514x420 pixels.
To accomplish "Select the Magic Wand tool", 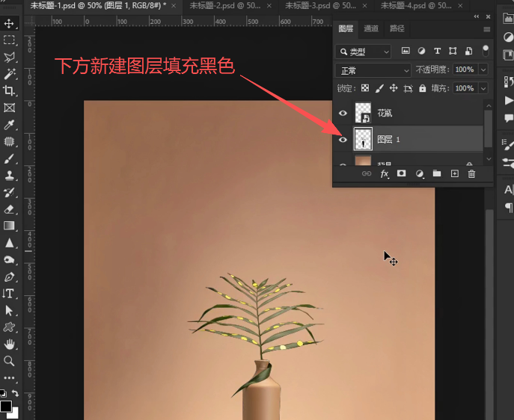I will [9, 74].
